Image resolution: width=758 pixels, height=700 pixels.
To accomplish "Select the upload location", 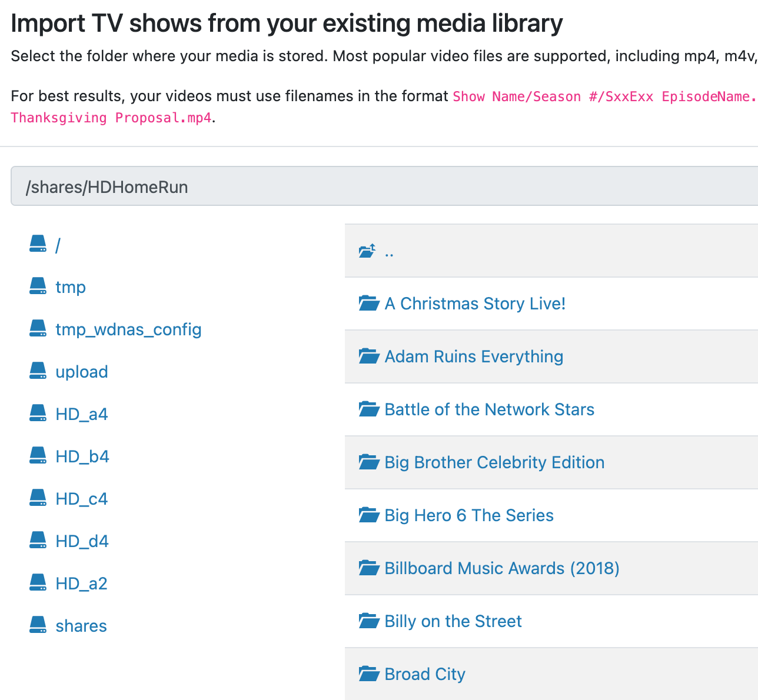I will coord(82,372).
